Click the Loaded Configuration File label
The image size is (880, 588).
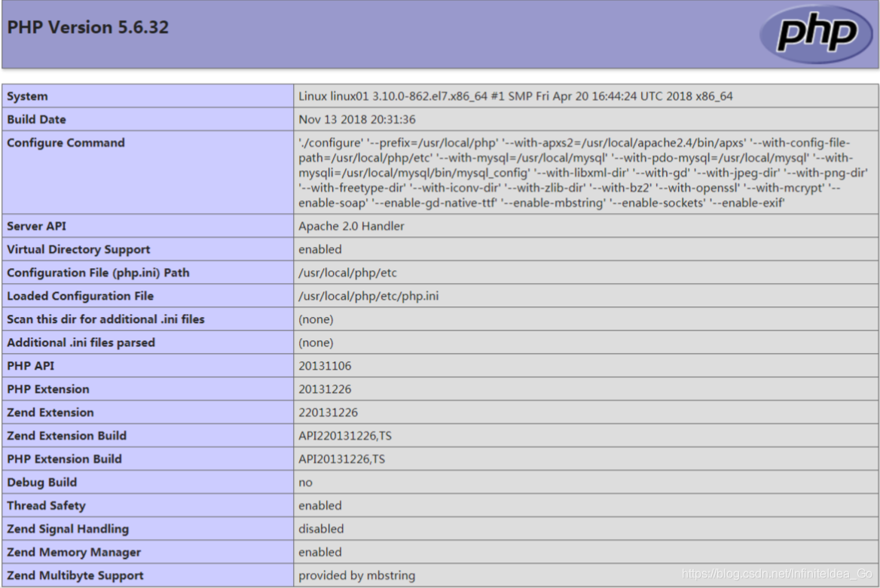(81, 296)
